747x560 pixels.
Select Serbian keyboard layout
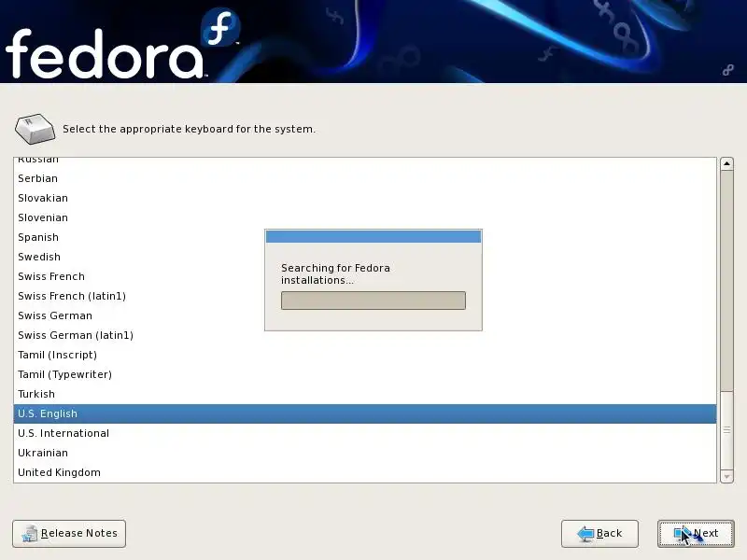365,178
